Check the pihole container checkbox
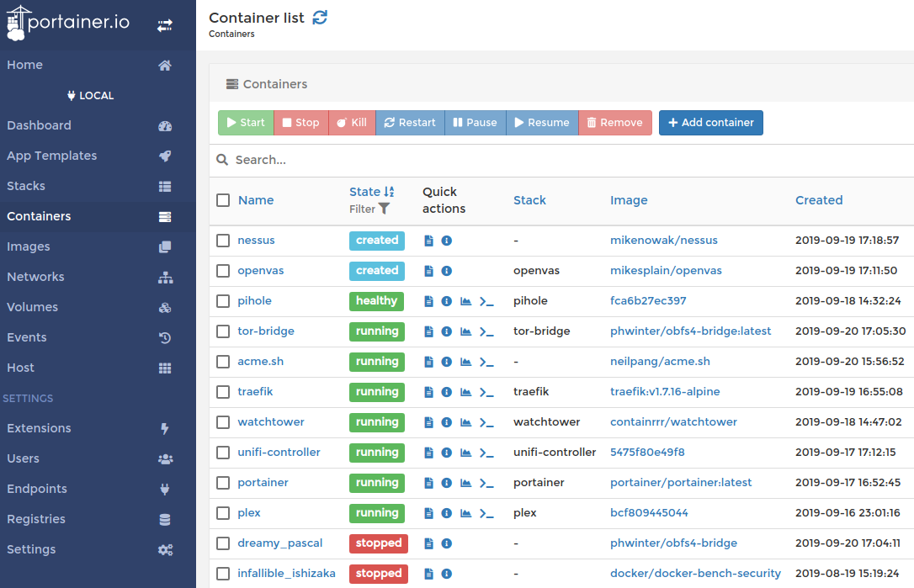Image resolution: width=914 pixels, height=588 pixels. [x=223, y=301]
